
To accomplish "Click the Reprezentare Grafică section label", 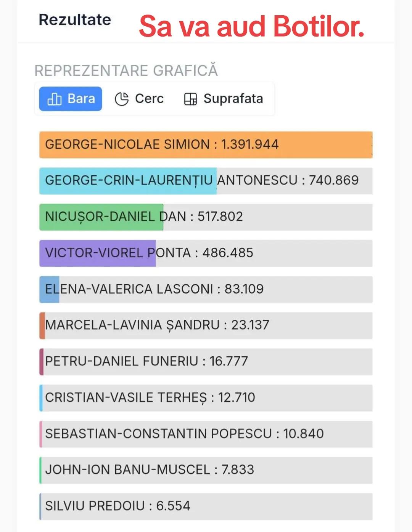I will coord(126,71).
